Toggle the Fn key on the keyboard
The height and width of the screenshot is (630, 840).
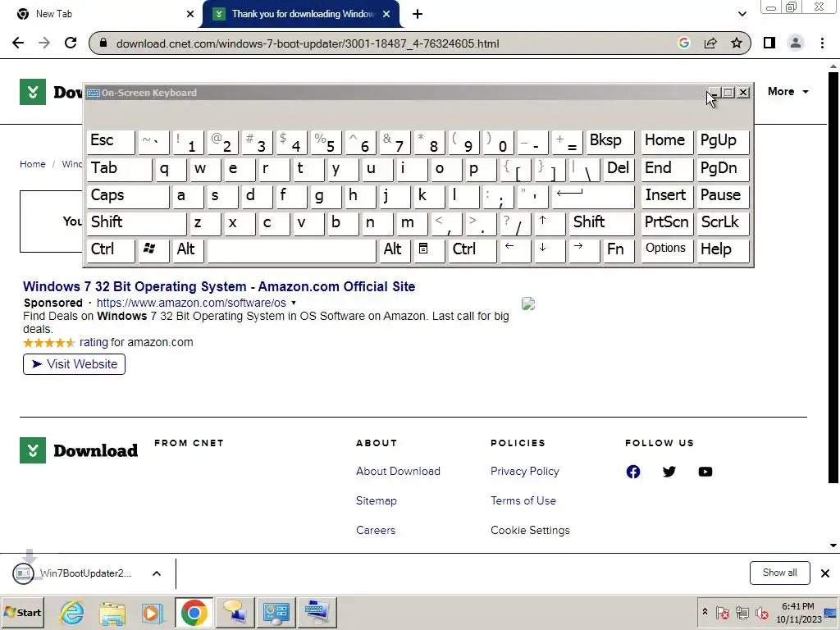619,249
